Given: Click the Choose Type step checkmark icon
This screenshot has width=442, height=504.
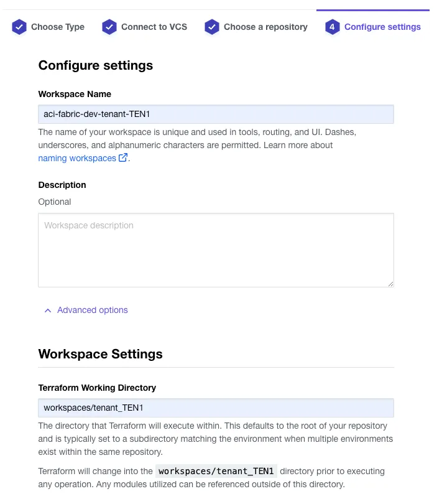Looking at the screenshot, I should click(x=19, y=27).
